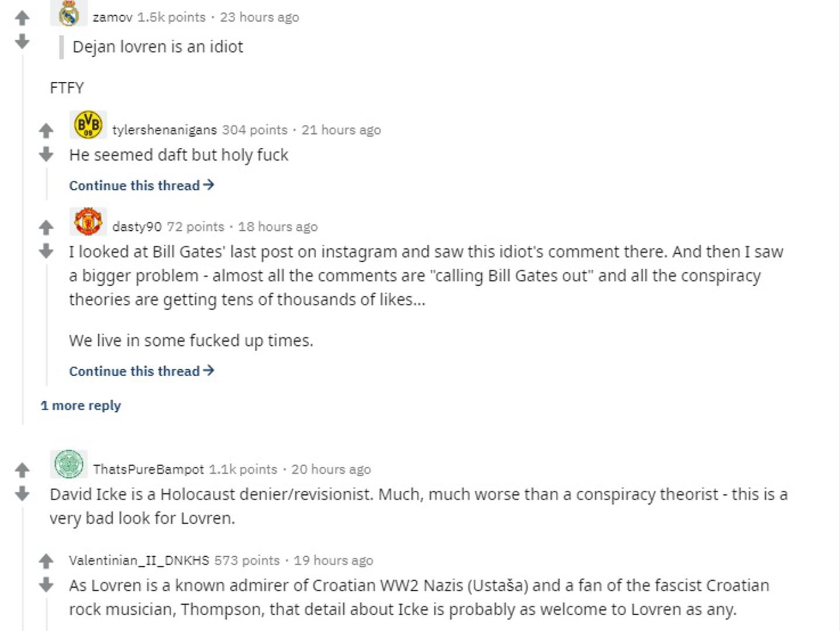Open dasty90's profile link
Screen dimensions: 840x631
click(x=137, y=227)
